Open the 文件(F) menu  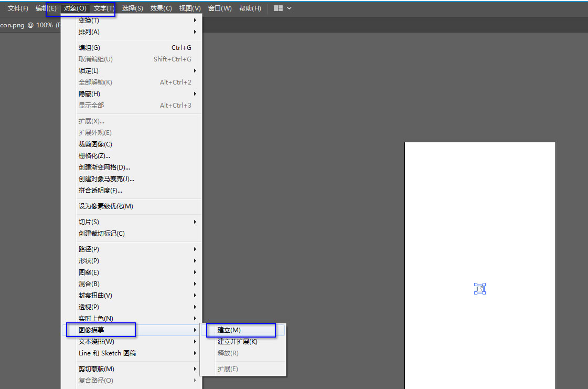point(18,8)
